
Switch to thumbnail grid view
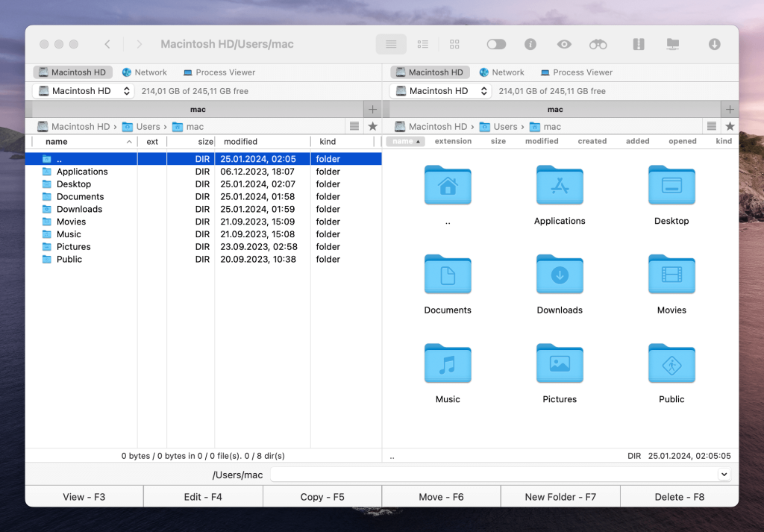[x=454, y=44]
